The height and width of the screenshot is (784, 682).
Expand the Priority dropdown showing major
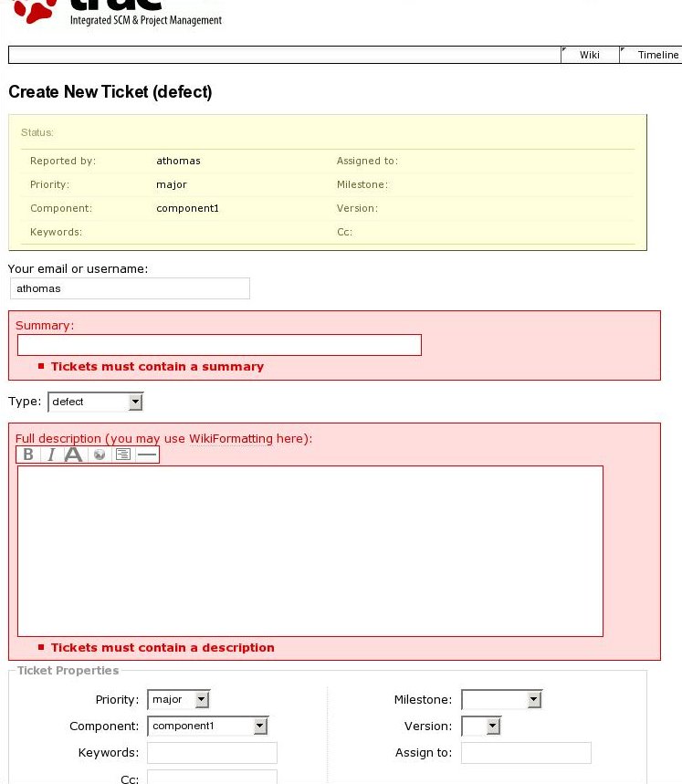click(179, 700)
